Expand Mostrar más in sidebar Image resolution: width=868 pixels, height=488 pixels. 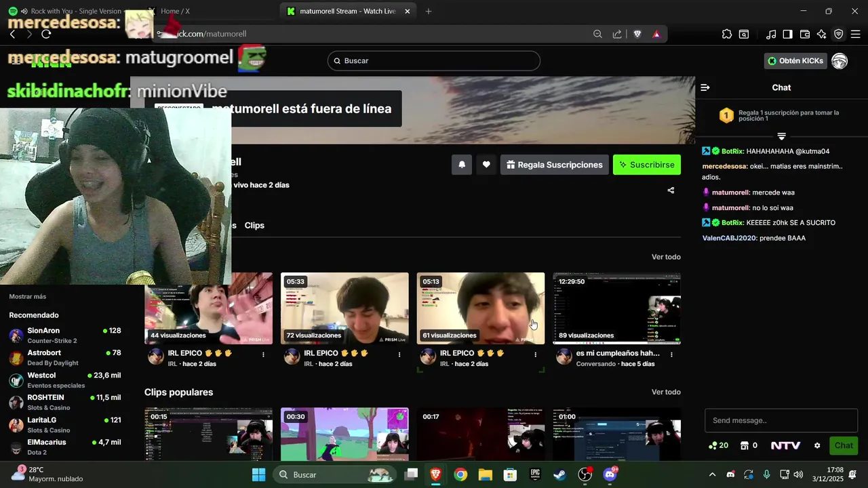click(x=28, y=296)
